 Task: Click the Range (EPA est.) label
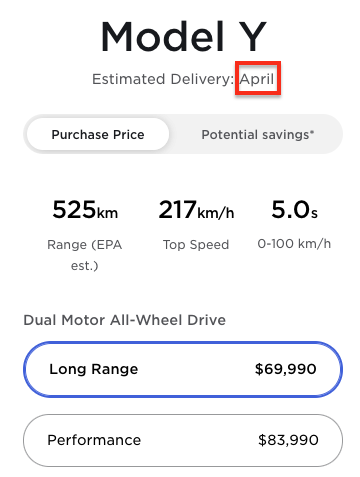(x=85, y=255)
